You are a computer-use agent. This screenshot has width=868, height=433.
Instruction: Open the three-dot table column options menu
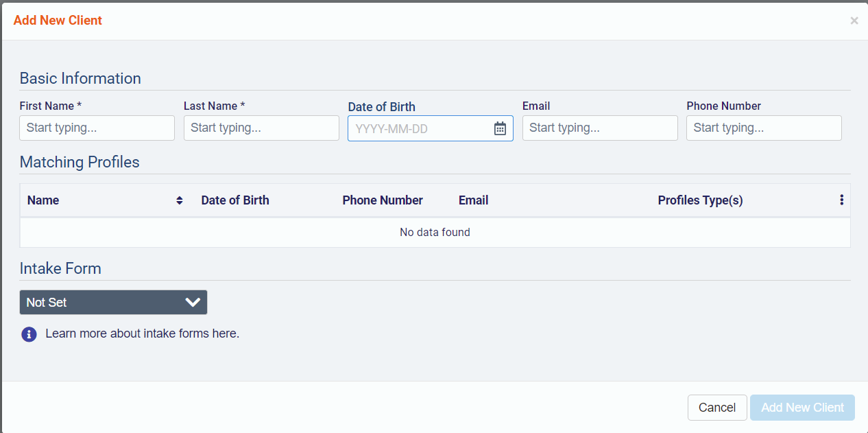(x=841, y=200)
